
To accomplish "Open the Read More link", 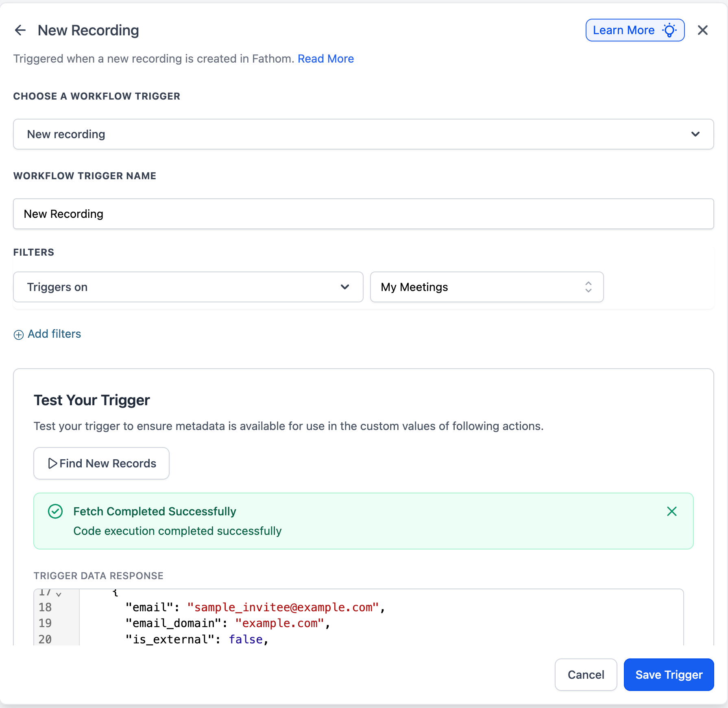I will [x=326, y=59].
